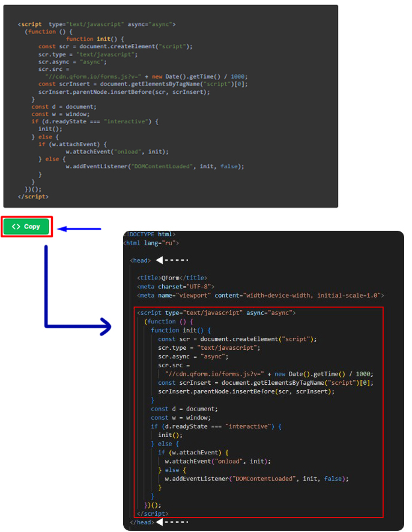Click the DOCTYPE html line in editor
This screenshot has width=412, height=532.
(150, 234)
